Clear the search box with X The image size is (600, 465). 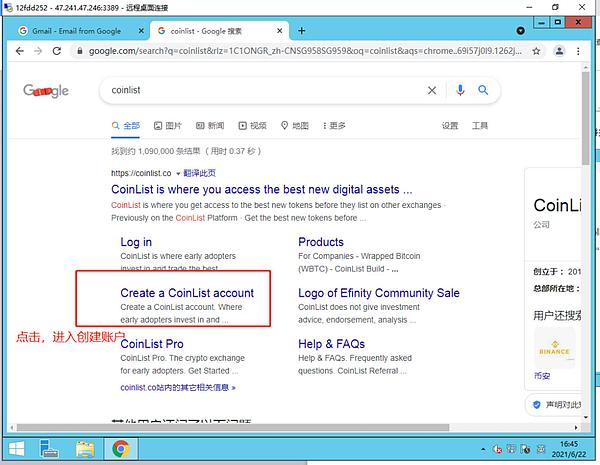pos(432,90)
